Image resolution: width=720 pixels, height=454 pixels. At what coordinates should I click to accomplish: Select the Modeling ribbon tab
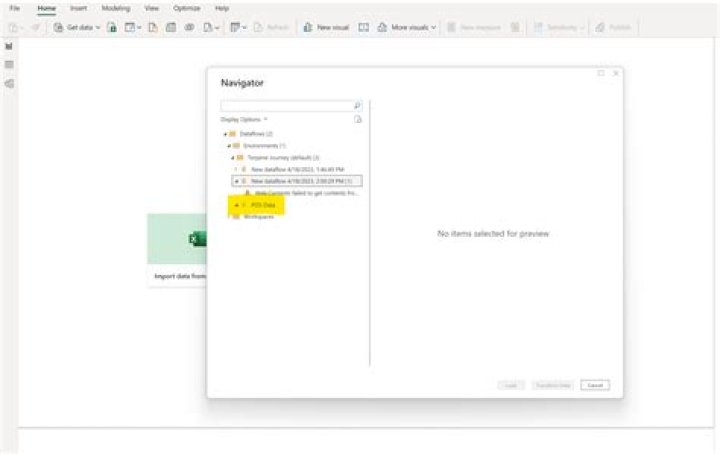coord(116,8)
